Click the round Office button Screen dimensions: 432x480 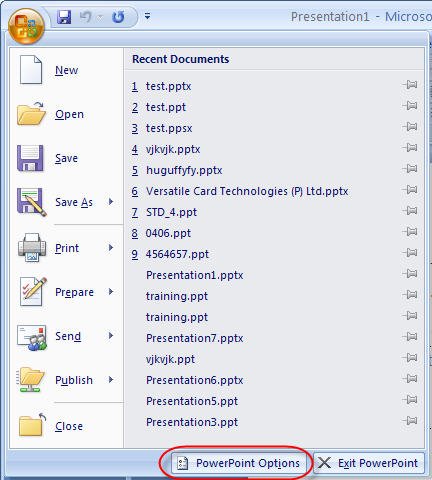(26, 27)
